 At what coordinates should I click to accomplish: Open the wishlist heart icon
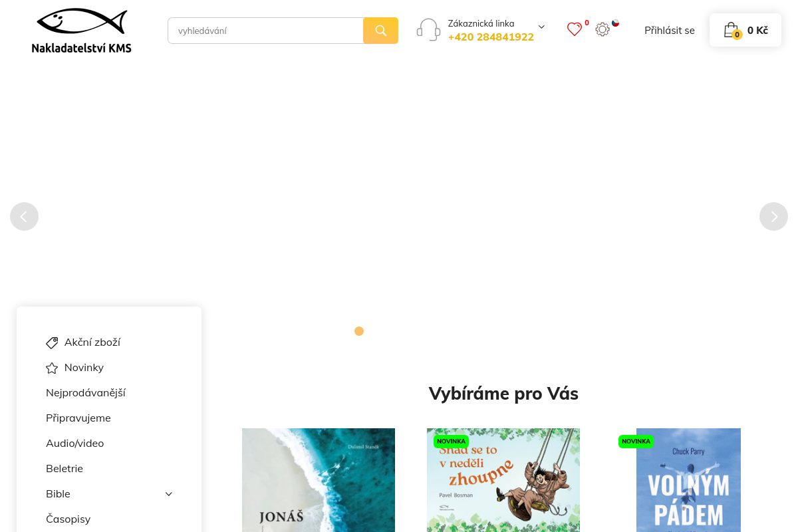[x=575, y=29]
